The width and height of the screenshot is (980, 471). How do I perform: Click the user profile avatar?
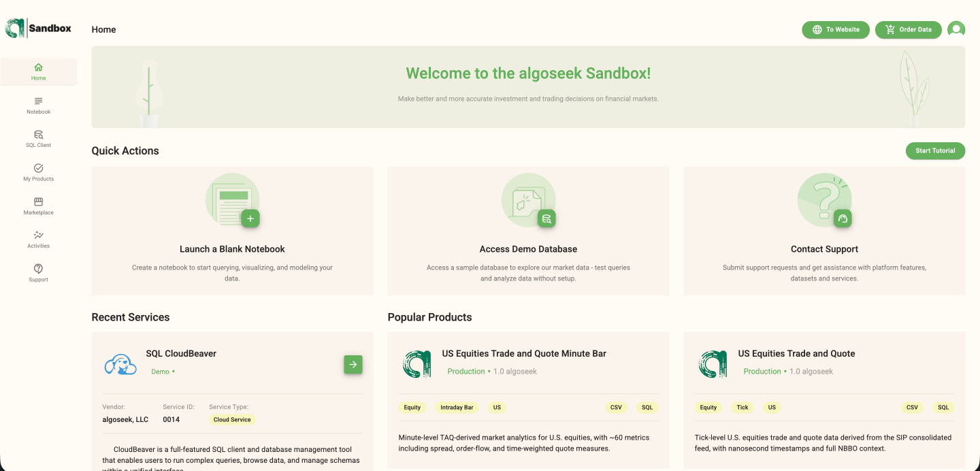coord(956,29)
